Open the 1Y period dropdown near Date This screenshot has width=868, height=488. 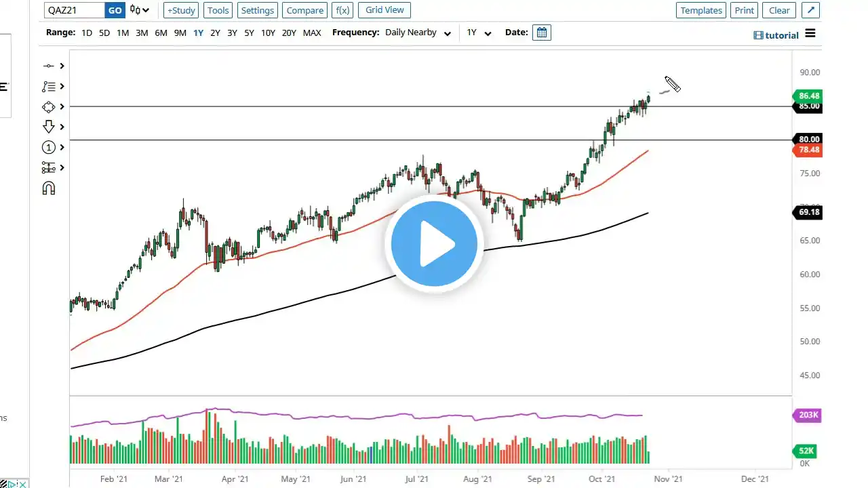point(478,33)
